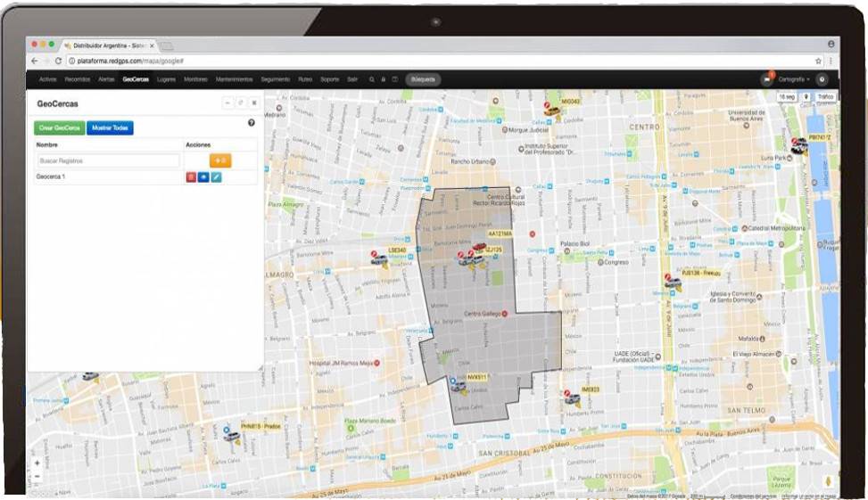The image size is (868, 500).
Task: Open the notifications flag icon with badge
Action: (x=766, y=79)
